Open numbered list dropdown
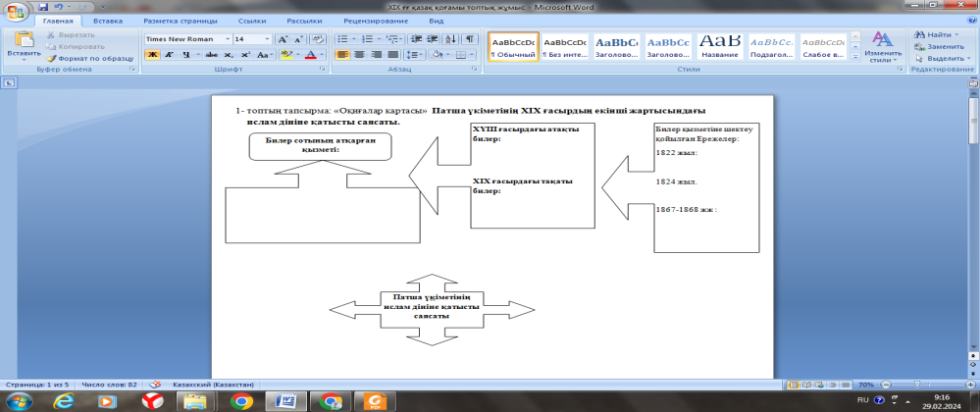Viewport: 980px width, 412px height. 380,39
